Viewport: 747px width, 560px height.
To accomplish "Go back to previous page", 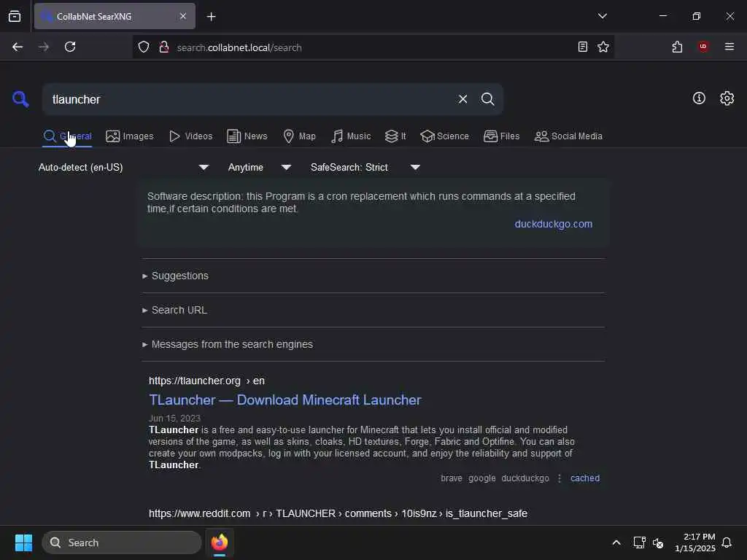I will coord(18,47).
